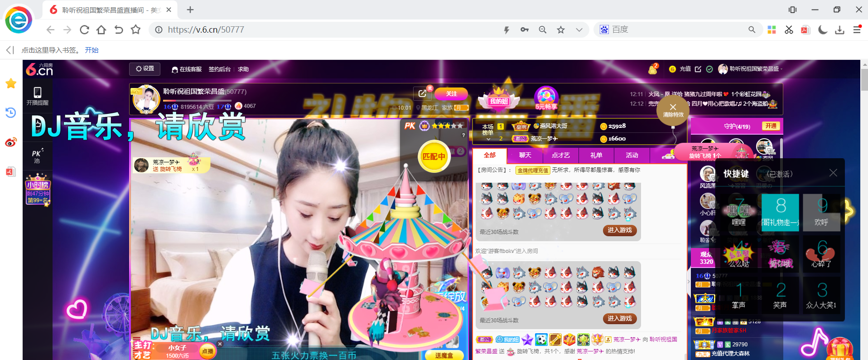868x360 pixels.
Task: Select shortcut 7 嘿嘿 sound
Action: tap(739, 213)
